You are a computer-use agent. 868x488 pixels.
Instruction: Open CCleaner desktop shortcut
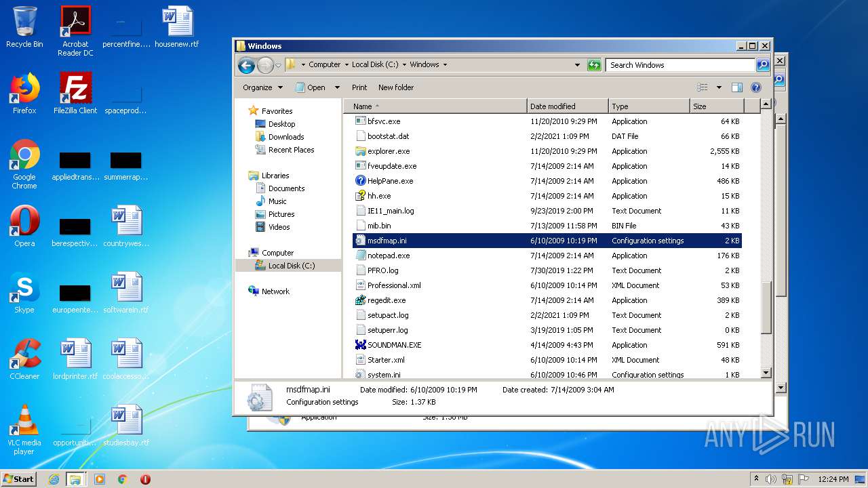click(x=24, y=359)
